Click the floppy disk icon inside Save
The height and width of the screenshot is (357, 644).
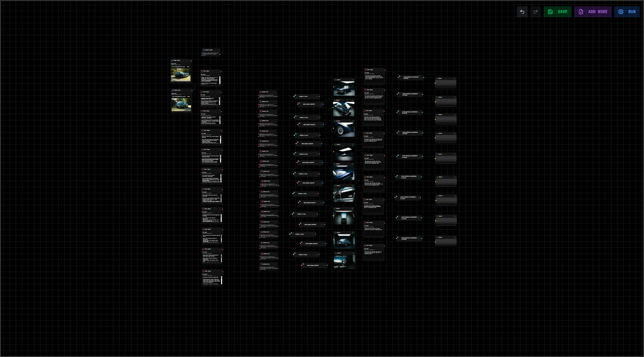point(550,12)
